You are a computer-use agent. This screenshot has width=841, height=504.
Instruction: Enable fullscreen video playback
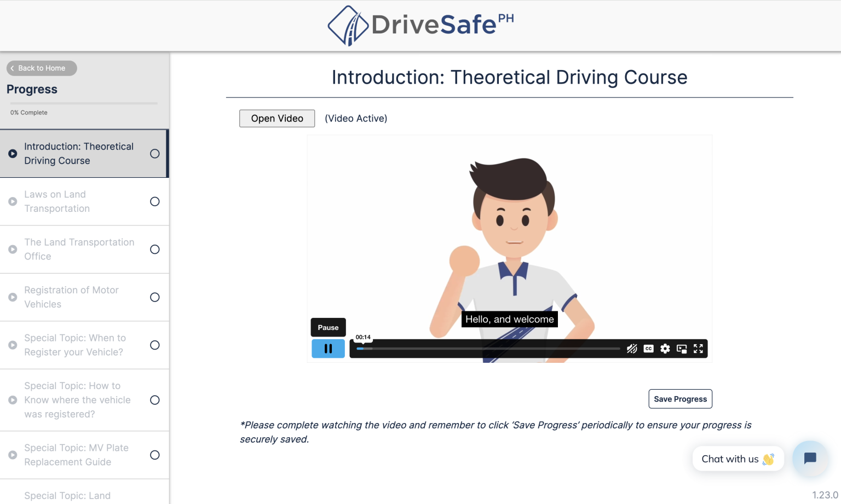698,348
